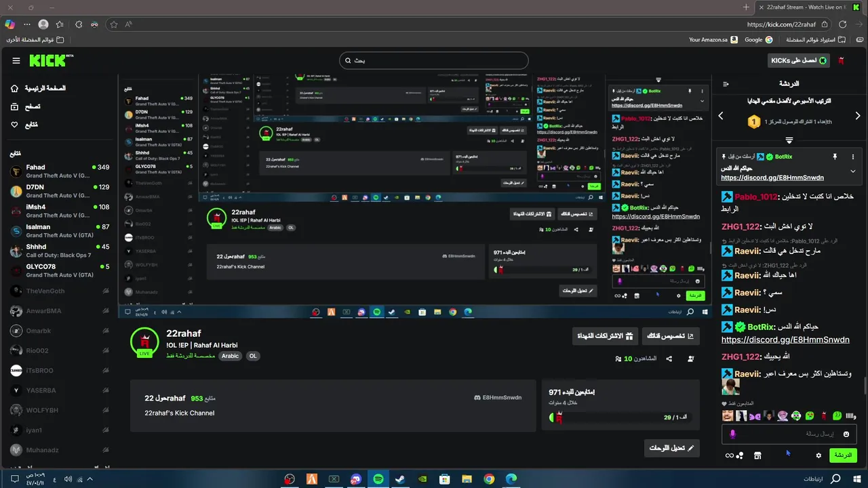Viewport: 868px width, 488px height.
Task: Click the points balls icon below chat
Action: click(x=741, y=455)
